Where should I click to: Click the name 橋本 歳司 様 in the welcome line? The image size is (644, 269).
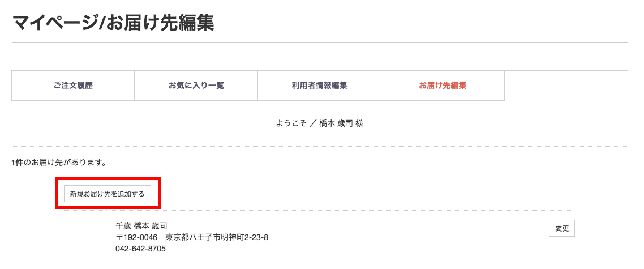(341, 123)
